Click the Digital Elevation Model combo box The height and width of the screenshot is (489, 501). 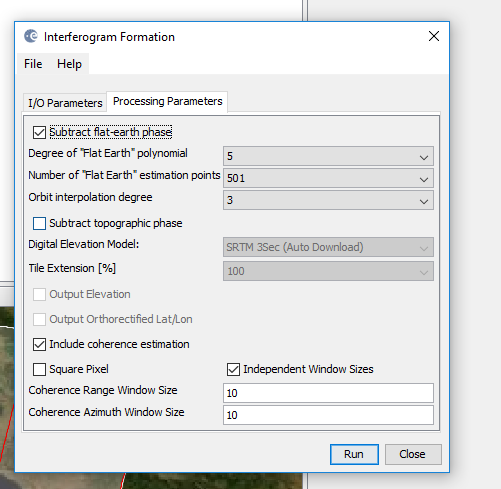[x=328, y=247]
